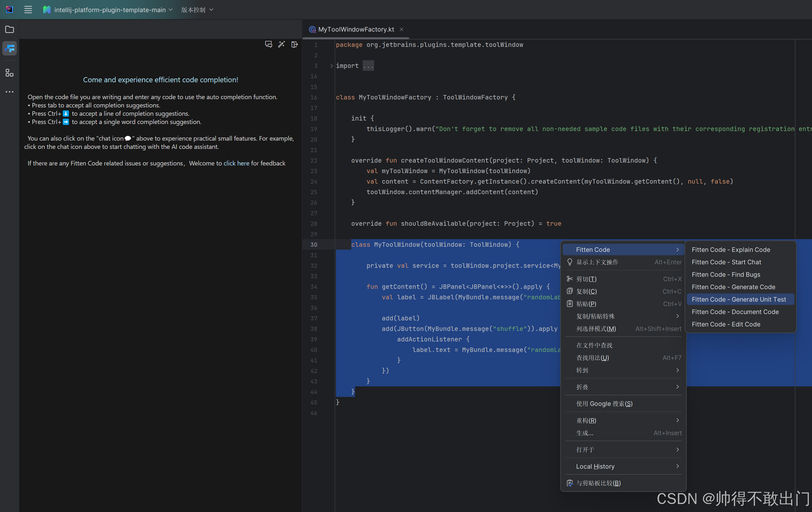Choose 显示上下文操作 in context menu
Screen dimensions: 812x512
pyautogui.click(x=623, y=262)
